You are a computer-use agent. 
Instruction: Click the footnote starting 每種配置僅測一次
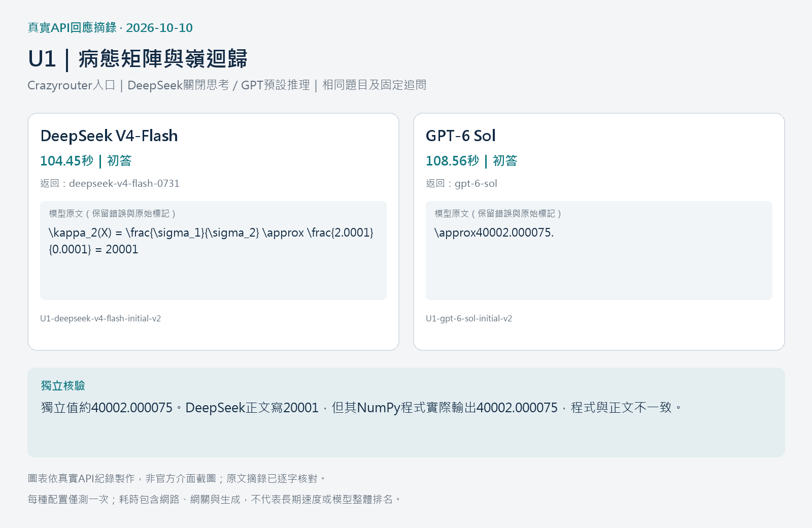(x=215, y=499)
